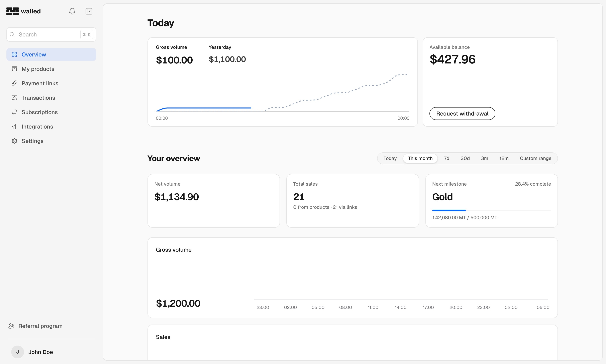Click the John Doe avatar circle
The width and height of the screenshot is (606, 364).
[18, 352]
